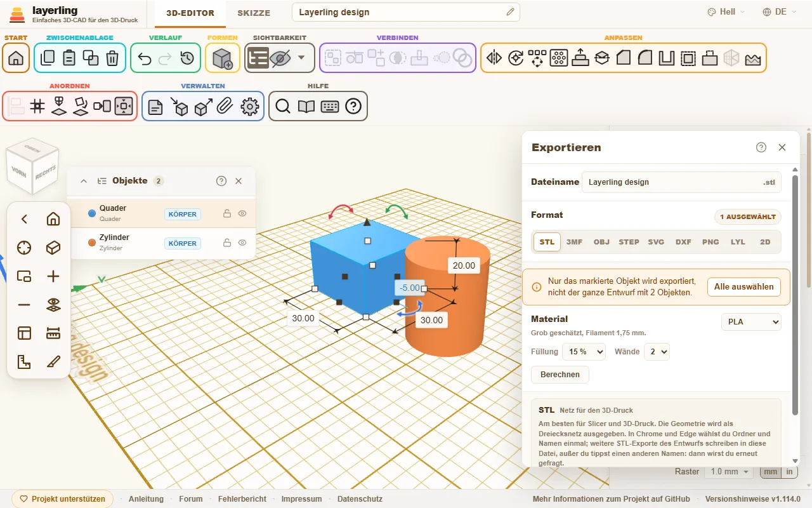Click the Berechnen button
This screenshot has height=508, width=812.
tap(560, 375)
